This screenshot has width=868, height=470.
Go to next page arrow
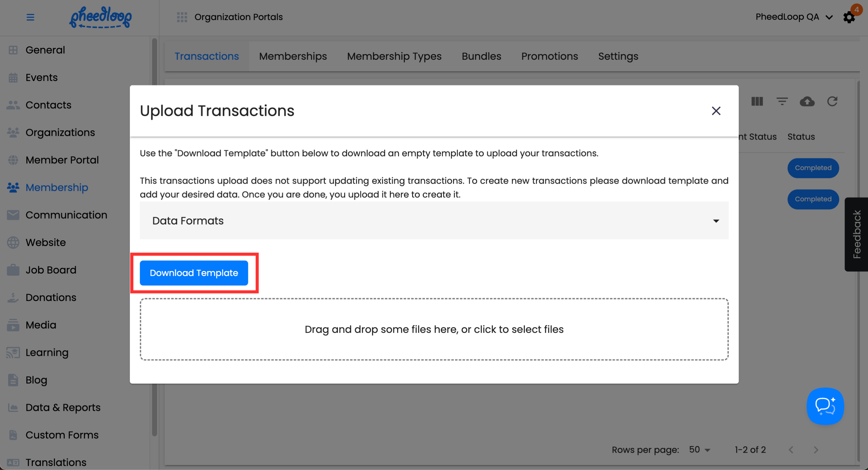click(x=816, y=449)
